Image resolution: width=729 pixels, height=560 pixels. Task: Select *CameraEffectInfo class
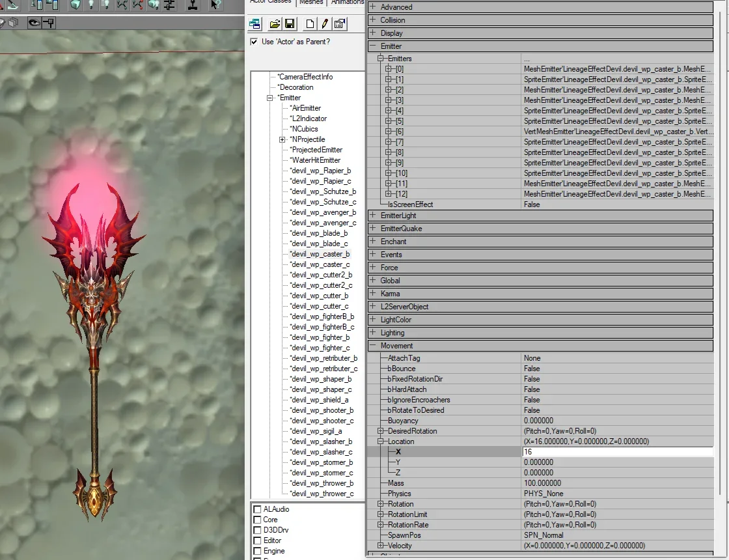point(305,77)
